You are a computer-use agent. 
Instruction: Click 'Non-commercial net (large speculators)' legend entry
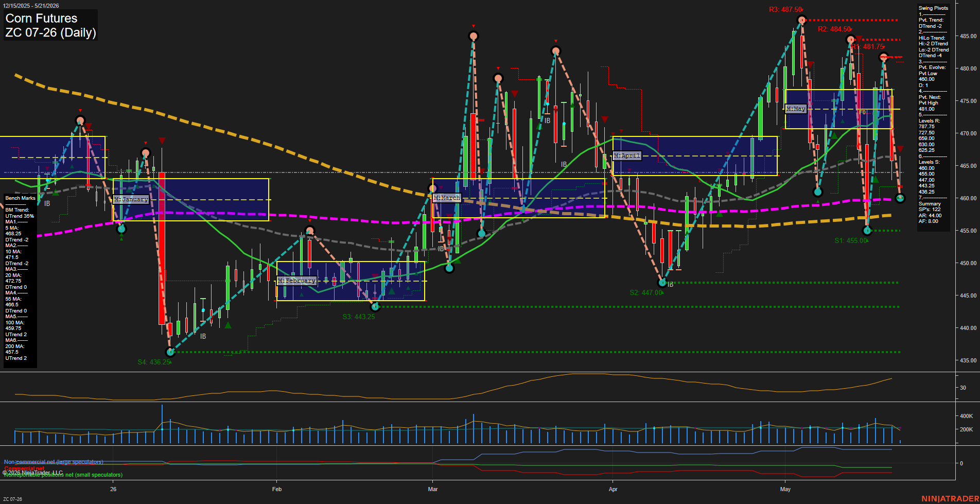[54, 462]
